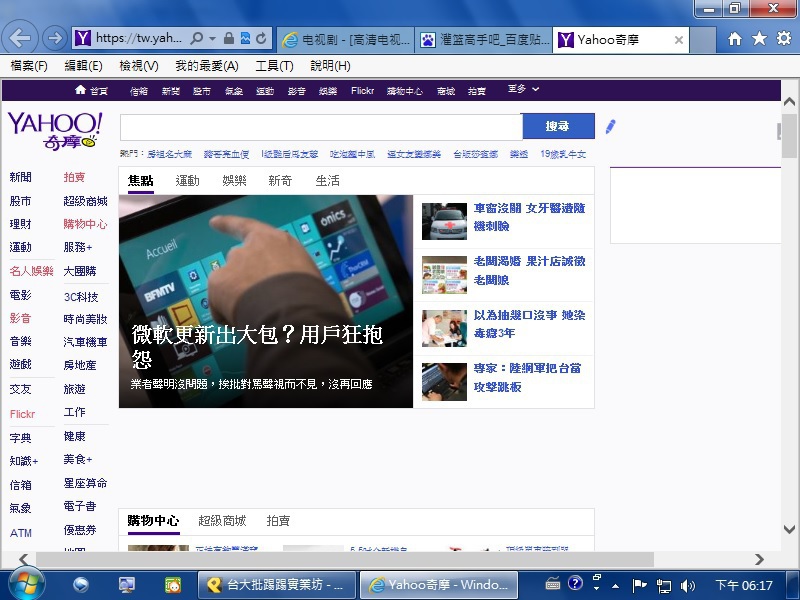
Task: Click the volume speaker tray icon
Action: [x=688, y=585]
